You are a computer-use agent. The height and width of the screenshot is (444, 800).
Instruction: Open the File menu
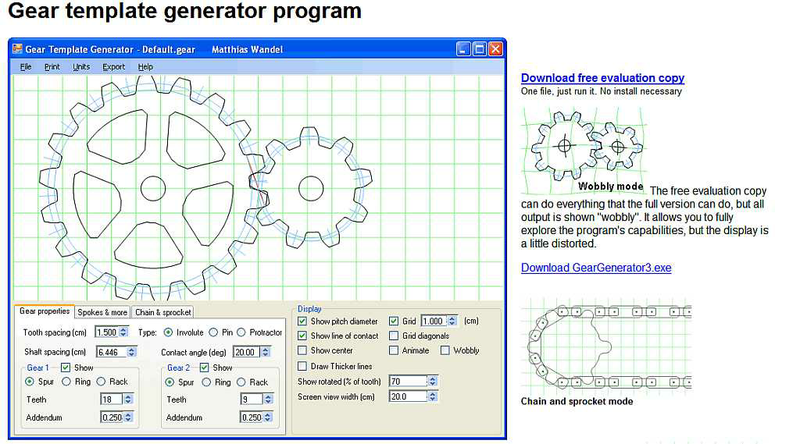(26, 66)
